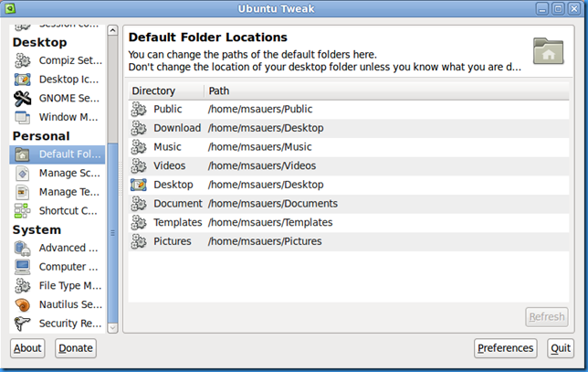Click the gear icon beside Document directory
The height and width of the screenshot is (372, 588).
click(x=139, y=204)
